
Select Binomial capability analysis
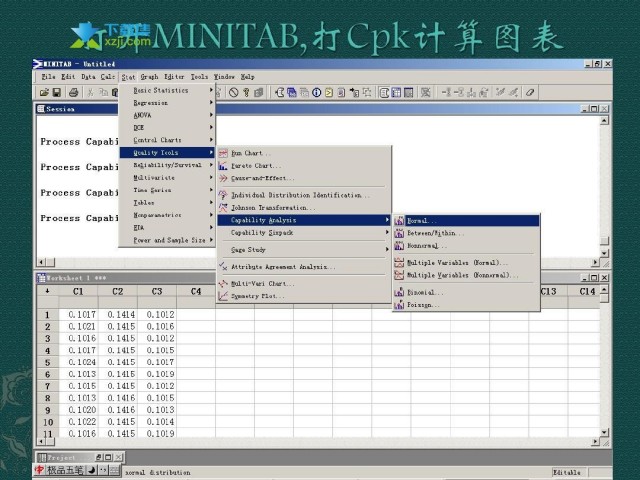466,292
